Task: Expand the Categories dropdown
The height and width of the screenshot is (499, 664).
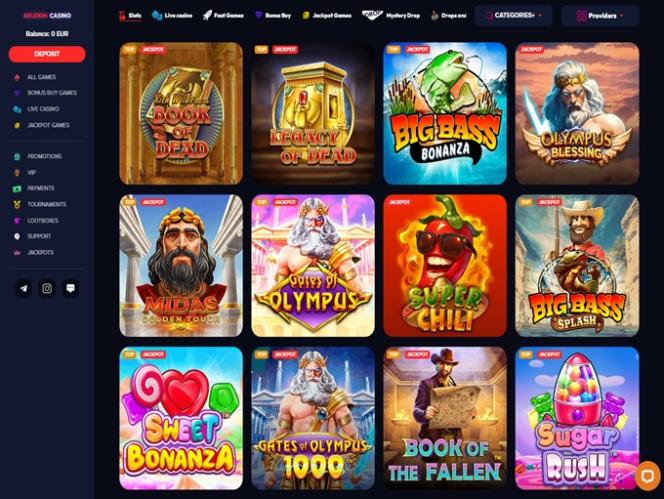Action: coord(513,16)
